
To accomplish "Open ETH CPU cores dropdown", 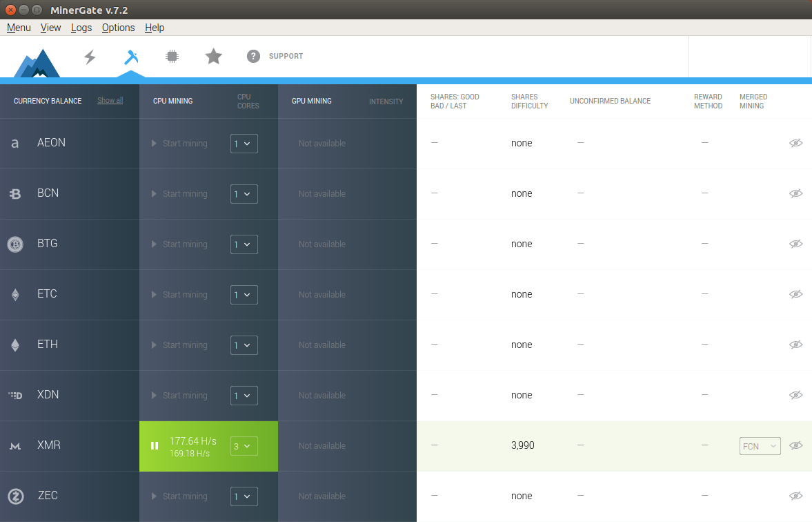I will [244, 345].
